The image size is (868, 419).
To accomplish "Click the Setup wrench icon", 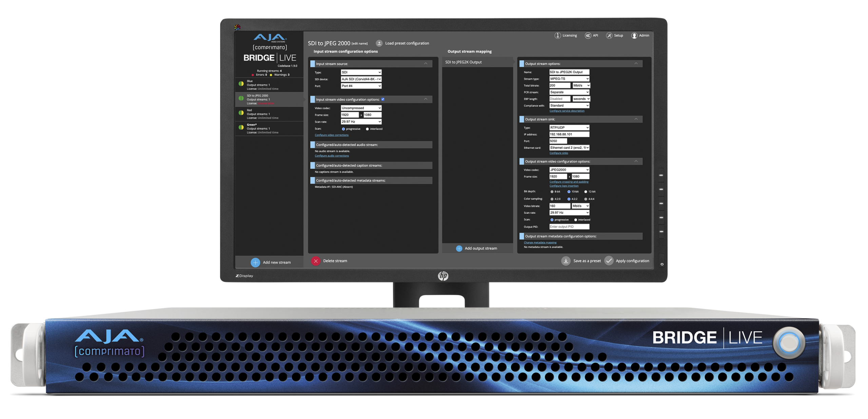I will click(x=609, y=36).
